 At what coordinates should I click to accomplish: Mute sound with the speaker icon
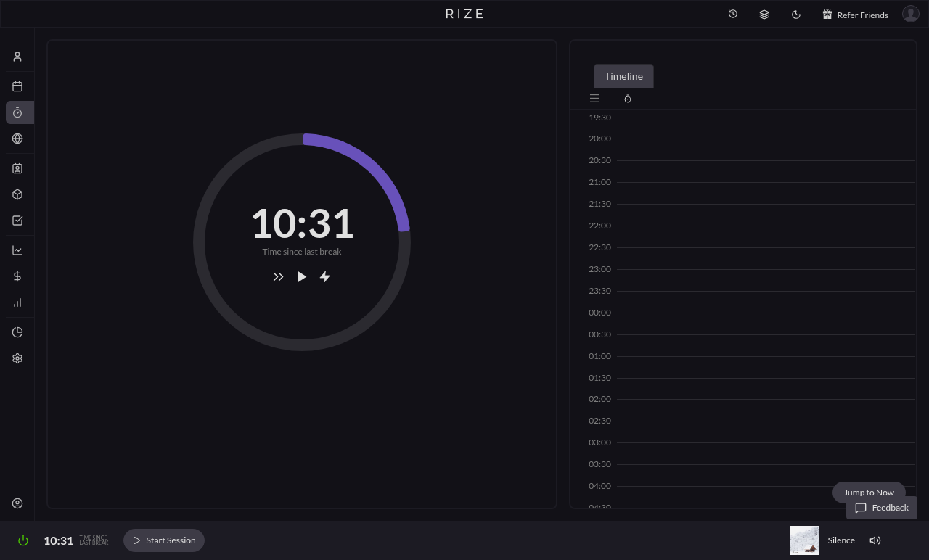tap(875, 540)
